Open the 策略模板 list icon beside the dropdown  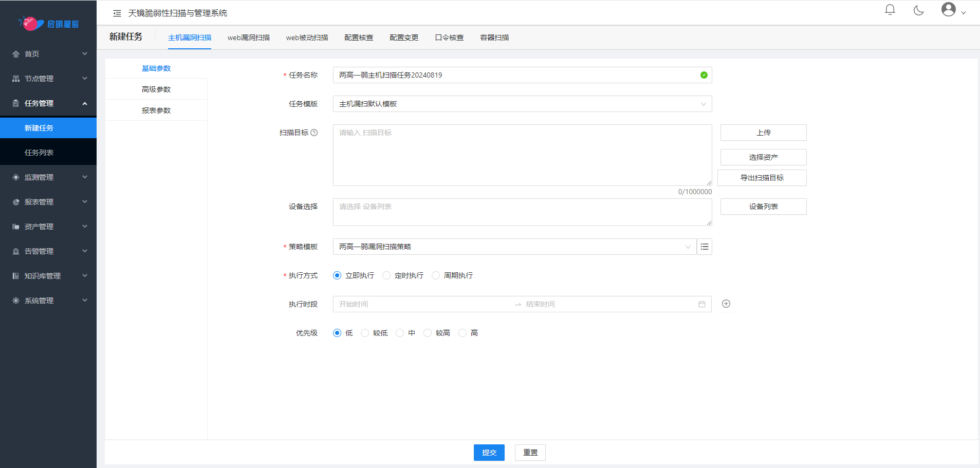(x=705, y=247)
